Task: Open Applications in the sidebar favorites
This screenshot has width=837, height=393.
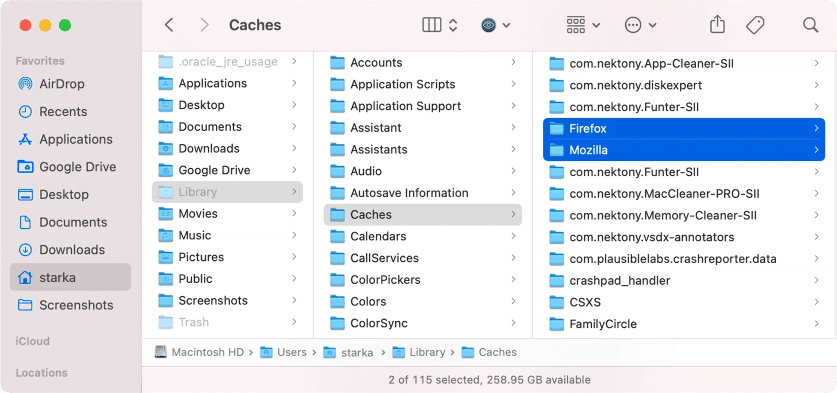Action: pyautogui.click(x=70, y=139)
